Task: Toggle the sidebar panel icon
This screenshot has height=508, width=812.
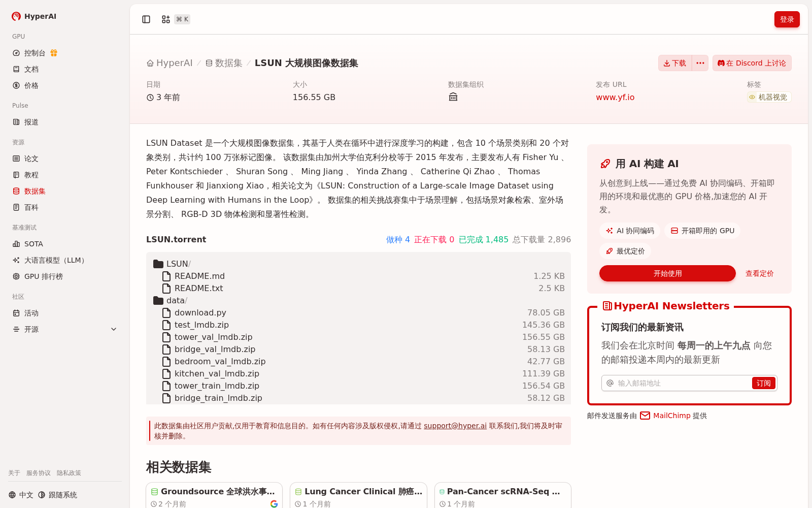Action: coord(146,19)
